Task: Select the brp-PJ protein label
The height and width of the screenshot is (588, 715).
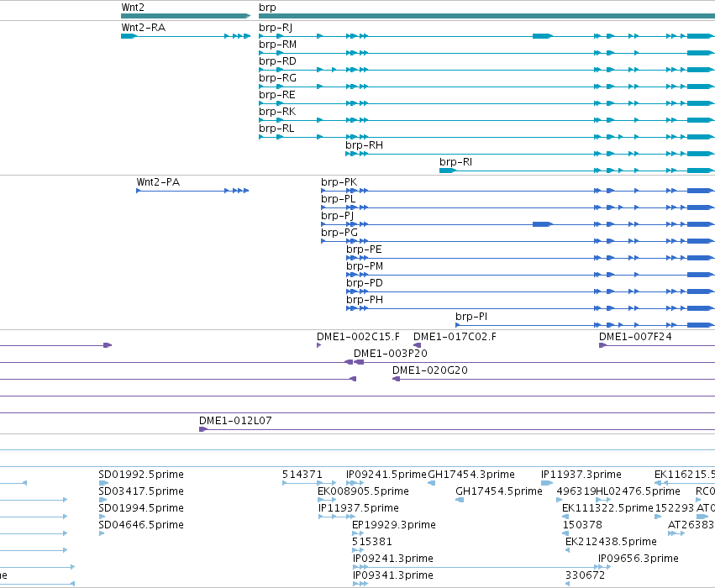Action: pos(337,217)
